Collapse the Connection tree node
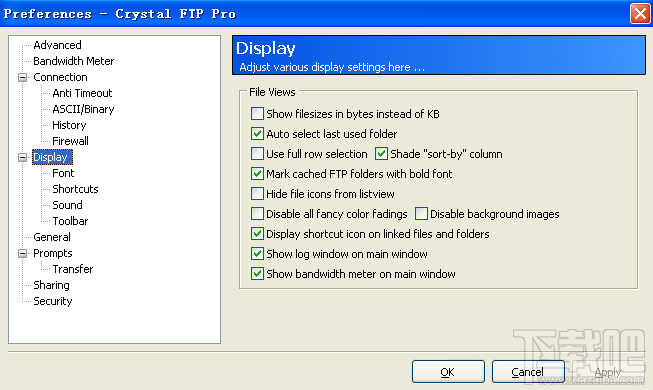The height and width of the screenshot is (390, 653). (x=22, y=78)
